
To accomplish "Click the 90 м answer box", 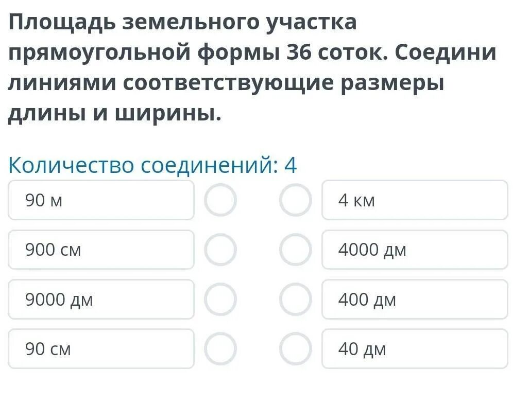I will click(101, 200).
